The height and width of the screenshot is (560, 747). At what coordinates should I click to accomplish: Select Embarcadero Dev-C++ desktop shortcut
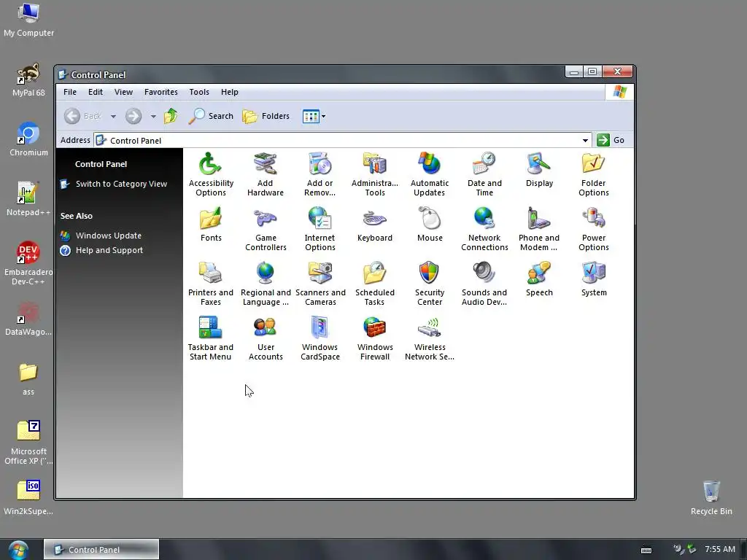(x=28, y=263)
